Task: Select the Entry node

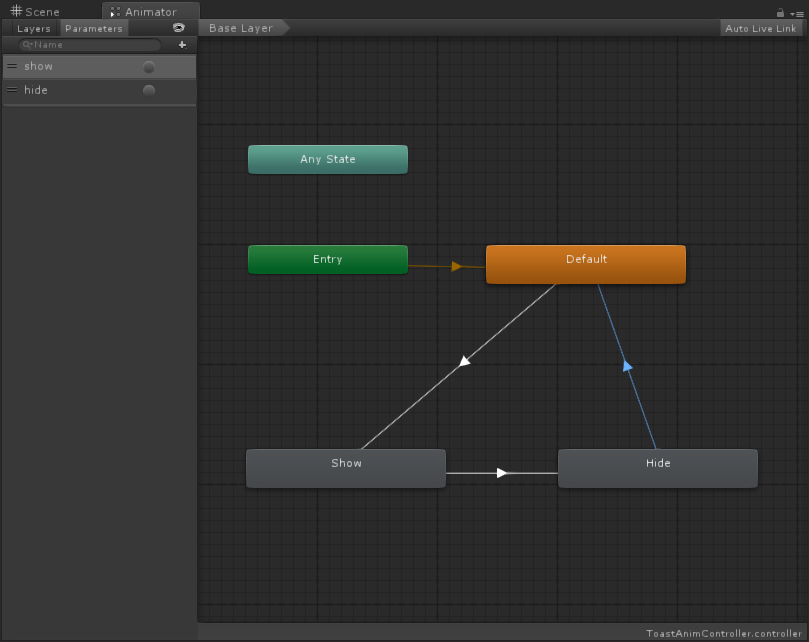Action: (328, 260)
